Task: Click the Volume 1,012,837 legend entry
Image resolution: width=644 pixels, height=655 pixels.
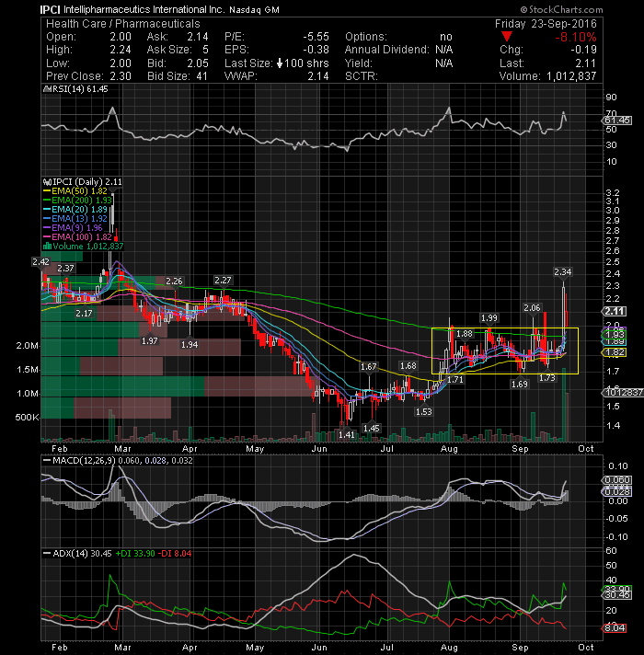Action: pyautogui.click(x=87, y=246)
